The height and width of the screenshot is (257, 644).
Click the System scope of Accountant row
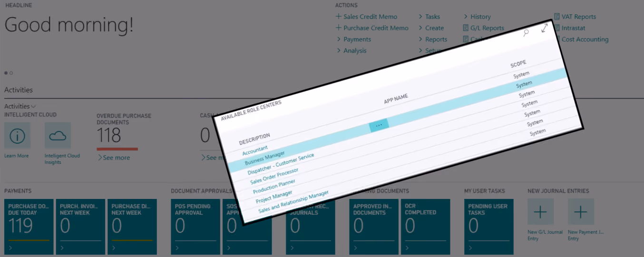pyautogui.click(x=521, y=75)
